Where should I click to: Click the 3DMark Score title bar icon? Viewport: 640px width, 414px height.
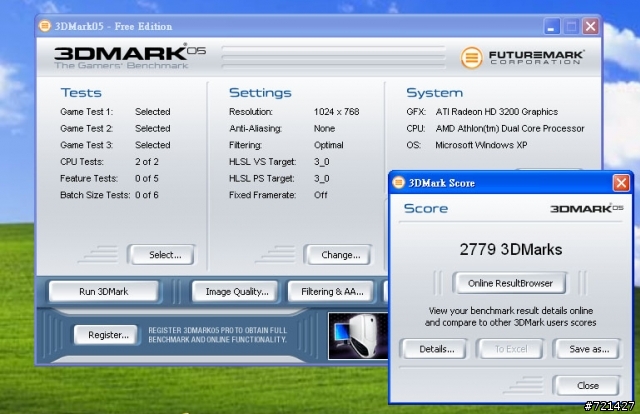tap(398, 183)
